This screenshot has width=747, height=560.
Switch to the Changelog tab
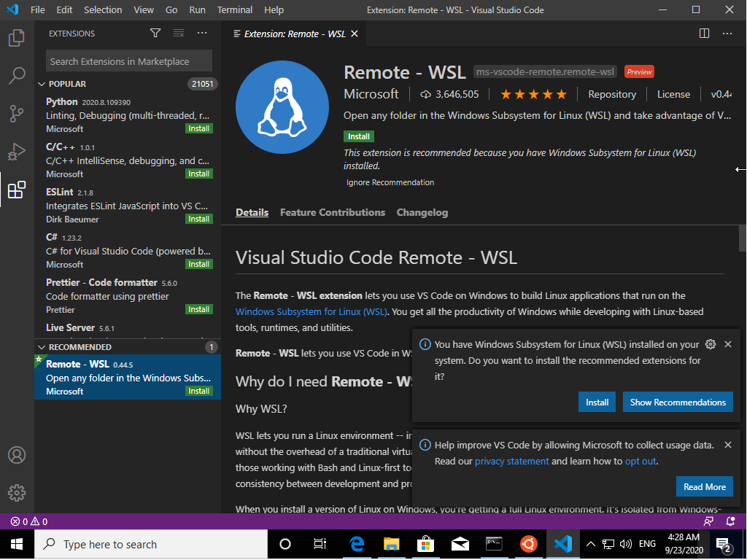point(422,213)
